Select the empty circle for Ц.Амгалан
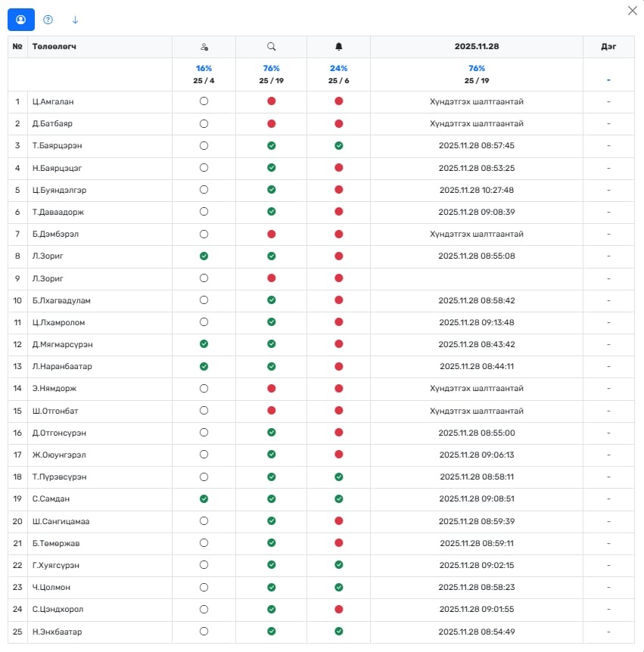 204,101
